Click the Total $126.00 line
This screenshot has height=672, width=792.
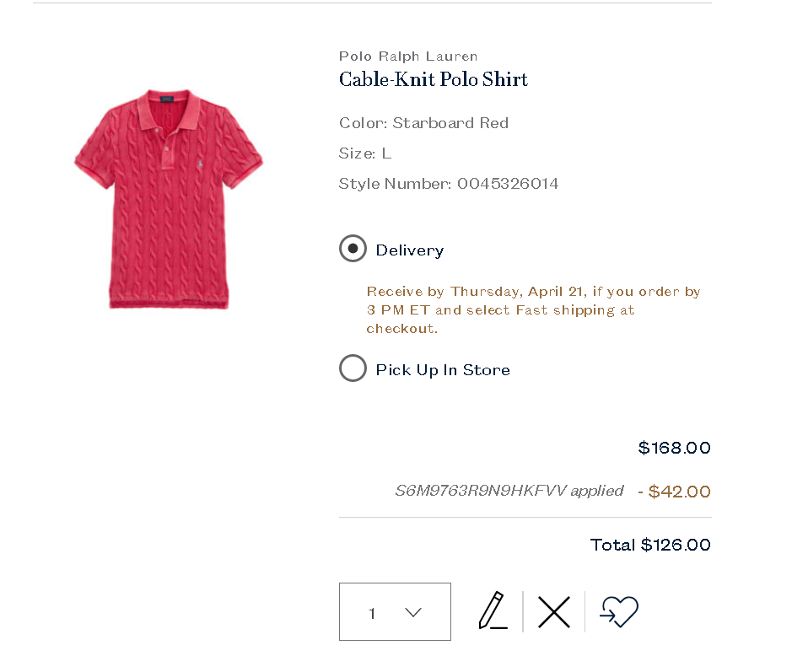coord(650,545)
